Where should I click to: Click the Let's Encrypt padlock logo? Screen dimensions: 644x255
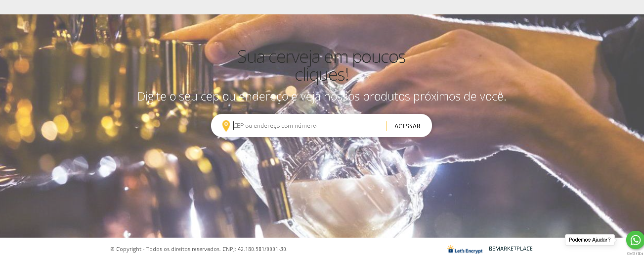451,249
